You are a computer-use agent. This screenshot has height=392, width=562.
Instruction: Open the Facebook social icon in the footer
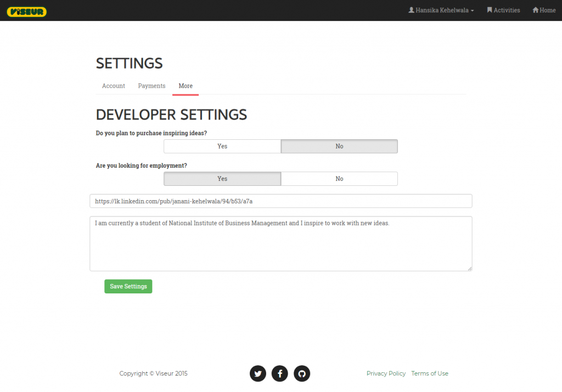280,373
